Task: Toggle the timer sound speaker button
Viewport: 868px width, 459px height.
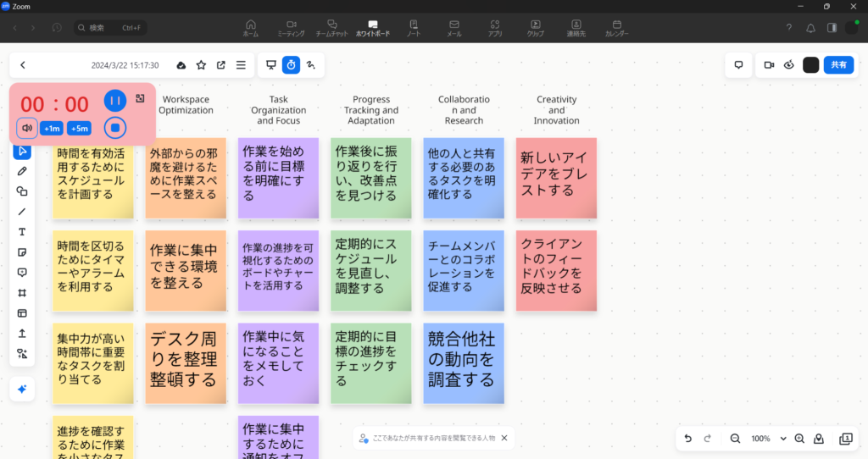Action: 27,129
